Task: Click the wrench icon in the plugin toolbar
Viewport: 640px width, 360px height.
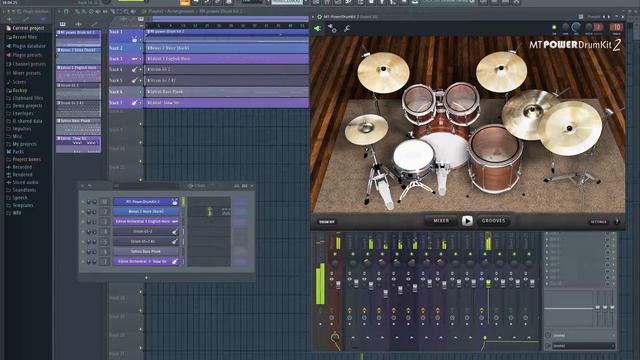Action: (x=347, y=28)
